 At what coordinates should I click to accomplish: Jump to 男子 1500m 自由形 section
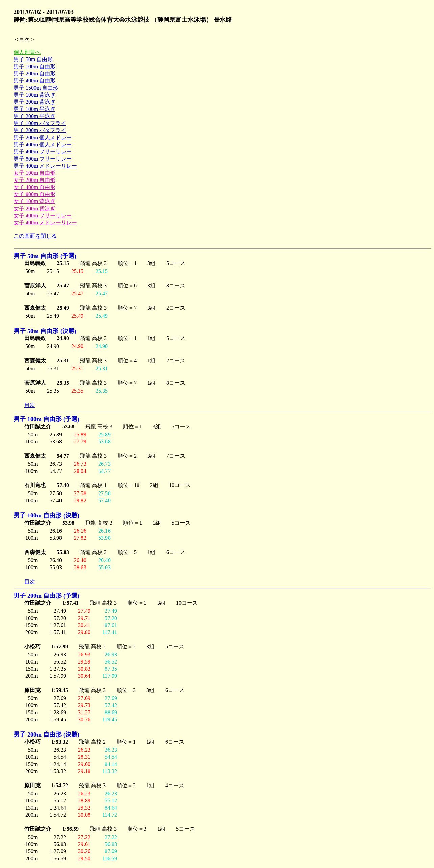(36, 88)
